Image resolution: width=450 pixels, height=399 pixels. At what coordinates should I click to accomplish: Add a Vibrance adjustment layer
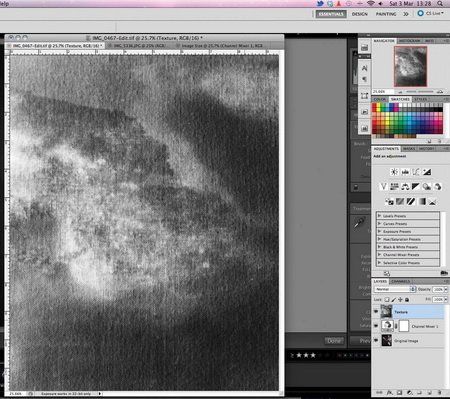[x=383, y=187]
